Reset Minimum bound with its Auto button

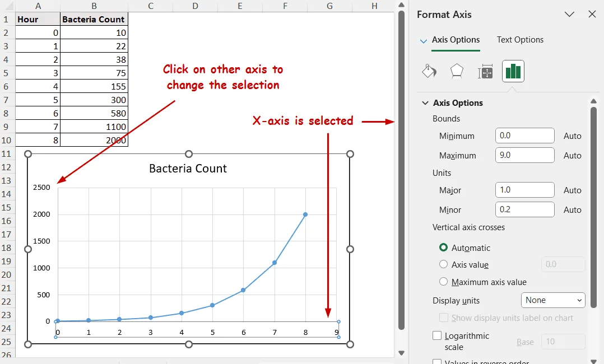pos(573,136)
